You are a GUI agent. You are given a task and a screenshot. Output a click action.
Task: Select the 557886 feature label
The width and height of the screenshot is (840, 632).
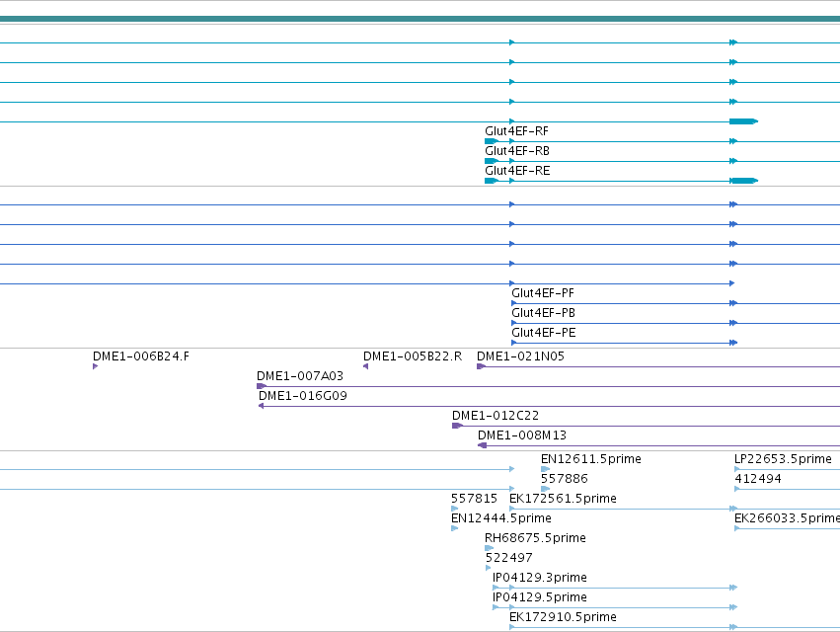pyautogui.click(x=565, y=479)
